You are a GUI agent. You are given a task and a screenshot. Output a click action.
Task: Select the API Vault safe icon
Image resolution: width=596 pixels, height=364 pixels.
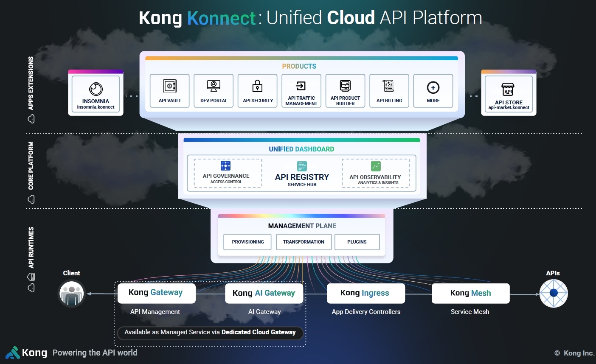170,86
